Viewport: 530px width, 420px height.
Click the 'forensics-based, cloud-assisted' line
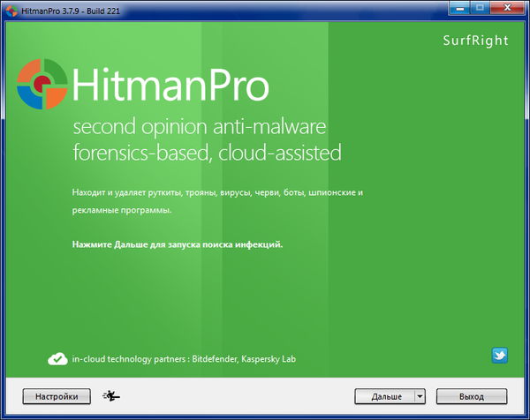coord(207,153)
